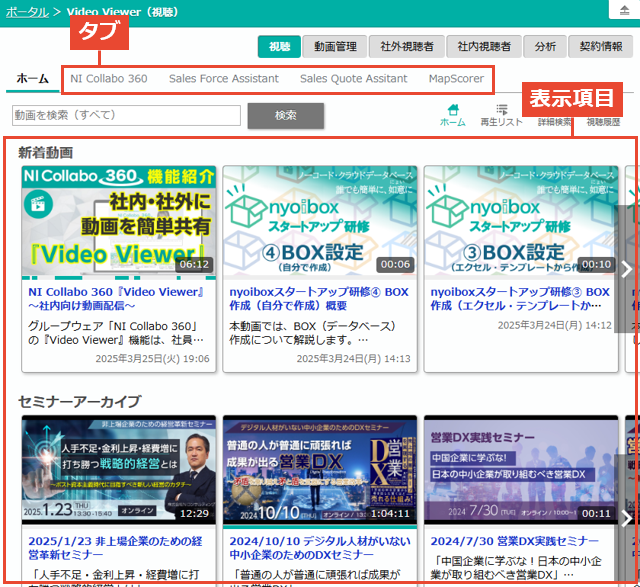Switch to the 社外視聴者 tab

tap(407, 47)
